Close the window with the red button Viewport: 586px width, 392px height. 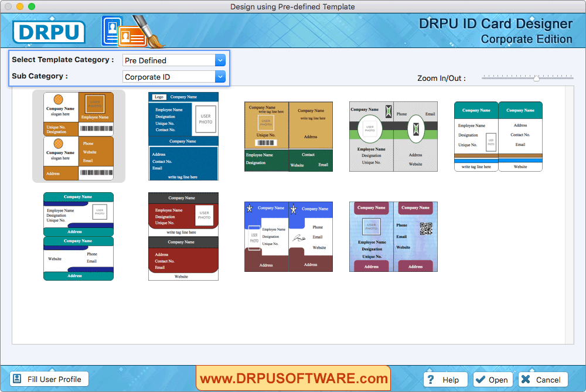[8, 6]
